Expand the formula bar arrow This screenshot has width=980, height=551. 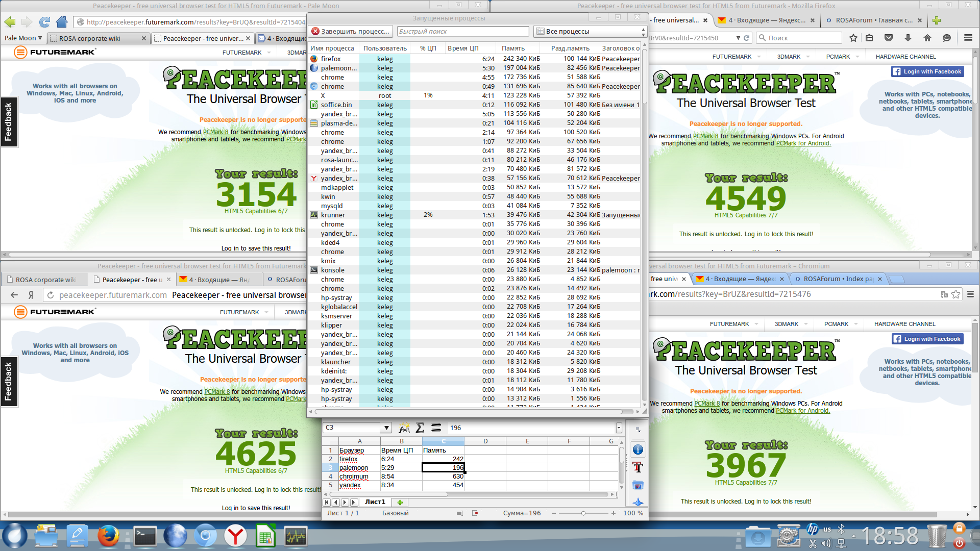point(619,428)
